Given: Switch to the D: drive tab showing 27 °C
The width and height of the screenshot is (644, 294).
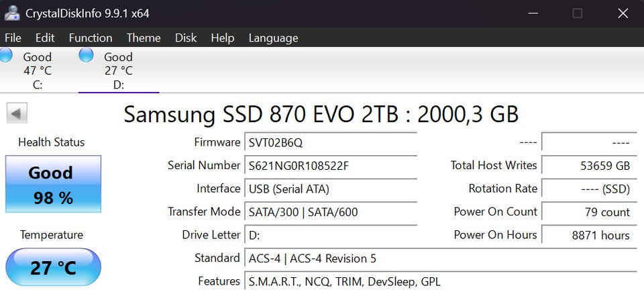Looking at the screenshot, I should tap(118, 70).
